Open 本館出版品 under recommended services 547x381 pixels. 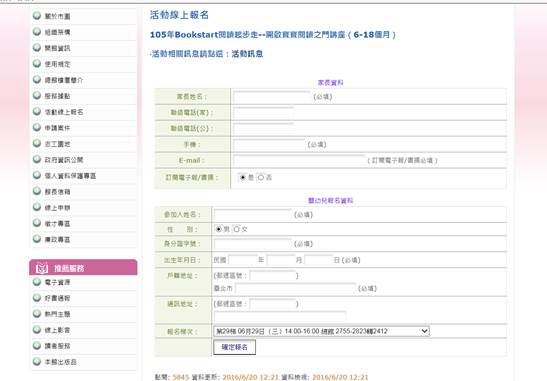pos(60,362)
